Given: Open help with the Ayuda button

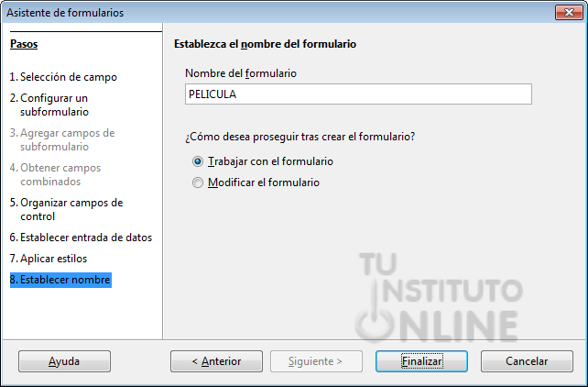Looking at the screenshot, I should click(x=64, y=361).
